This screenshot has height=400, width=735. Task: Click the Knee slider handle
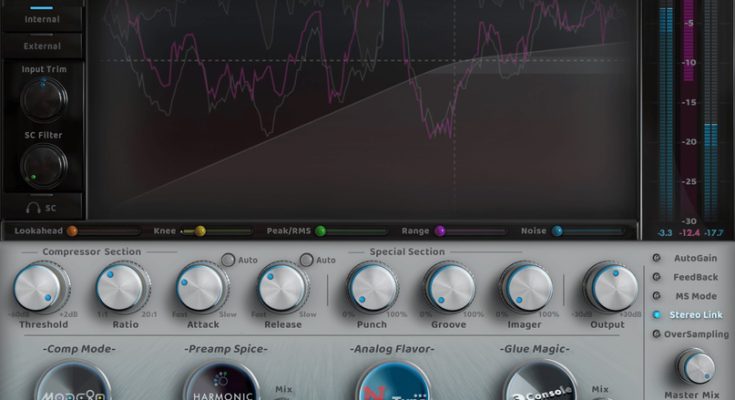[x=200, y=231]
